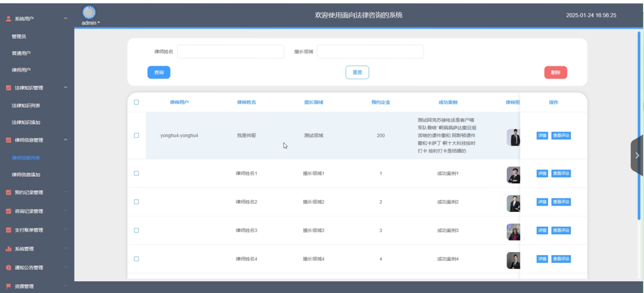Image resolution: width=644 pixels, height=293 pixels.
Task: Click 详情 for 律师姓名1 row
Action: 542,174
